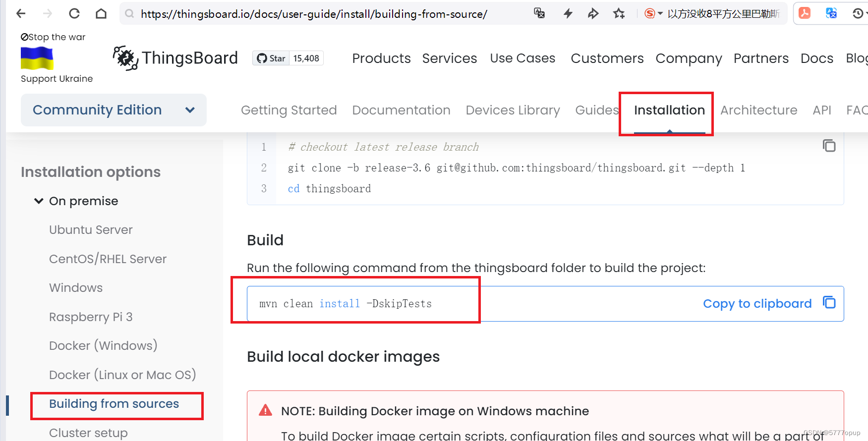Image resolution: width=868 pixels, height=441 pixels.
Task: Reload the page with the refresh icon
Action: [74, 13]
